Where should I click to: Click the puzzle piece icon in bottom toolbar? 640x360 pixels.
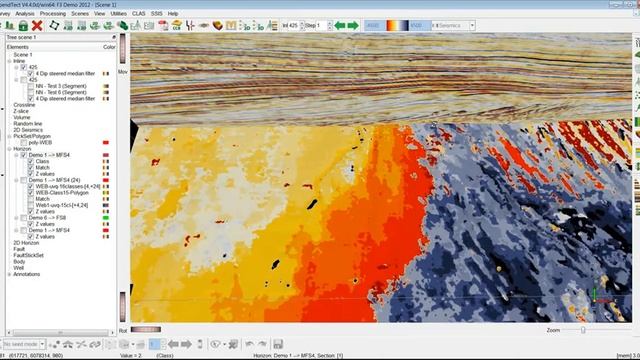[x=233, y=344]
